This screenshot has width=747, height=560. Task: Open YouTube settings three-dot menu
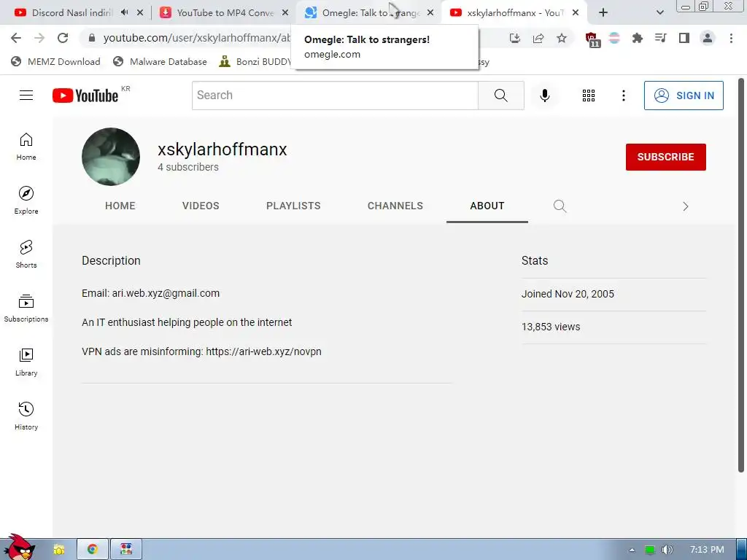(623, 96)
